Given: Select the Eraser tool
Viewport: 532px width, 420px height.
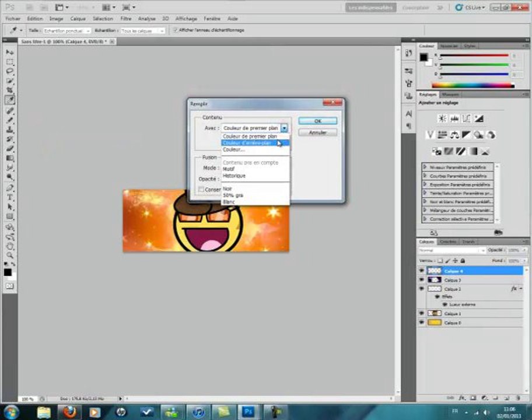Looking at the screenshot, I should tap(10, 149).
